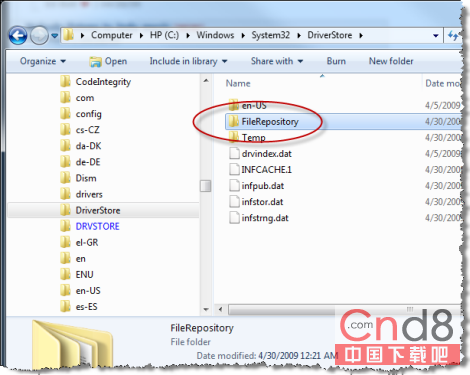This screenshot has height=375, width=470.
Task: Click the Forward navigation arrow button
Action: coord(39,35)
